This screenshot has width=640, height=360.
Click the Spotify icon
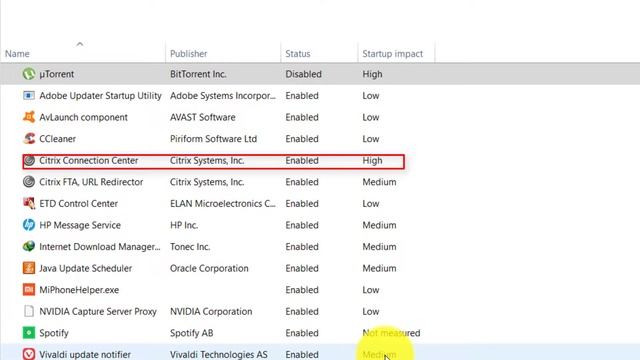point(29,333)
